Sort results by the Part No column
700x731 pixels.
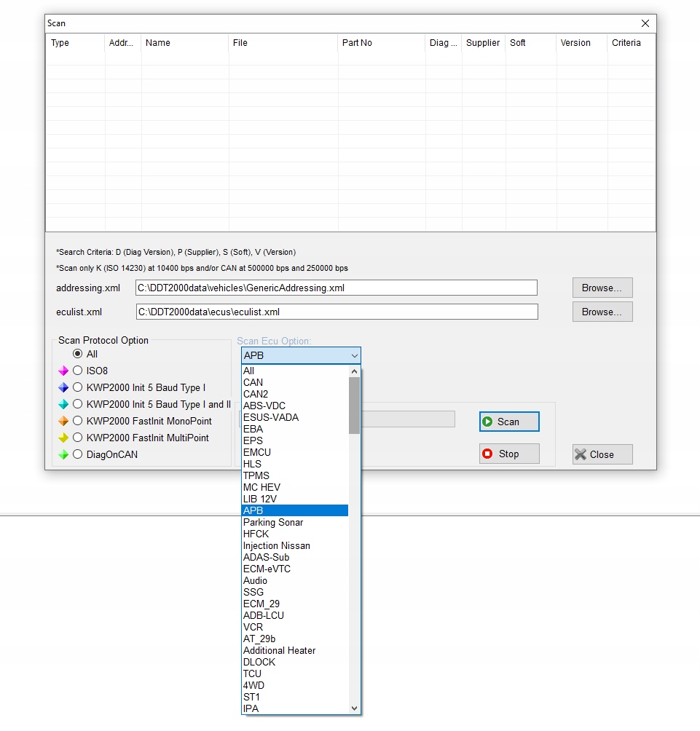coord(382,43)
